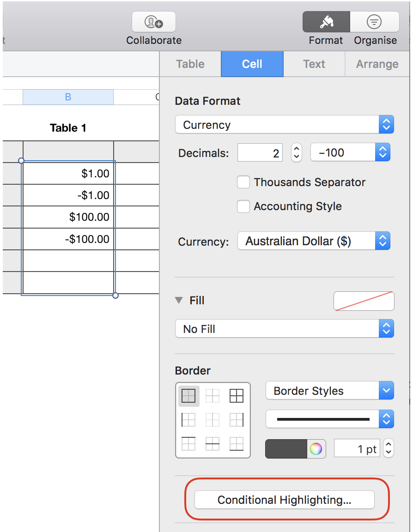Switch to the Table tab
This screenshot has width=413, height=532.
click(x=190, y=64)
